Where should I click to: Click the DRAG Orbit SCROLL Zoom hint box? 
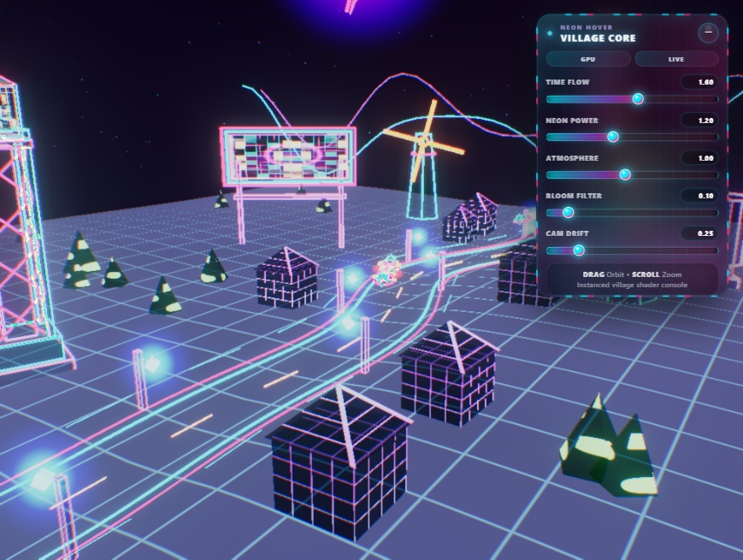coord(632,279)
